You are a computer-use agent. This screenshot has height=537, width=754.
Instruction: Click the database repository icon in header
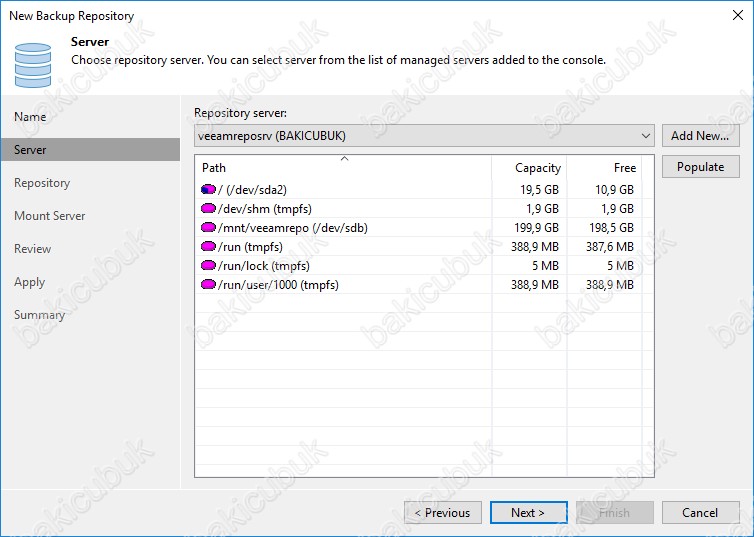pos(33,65)
